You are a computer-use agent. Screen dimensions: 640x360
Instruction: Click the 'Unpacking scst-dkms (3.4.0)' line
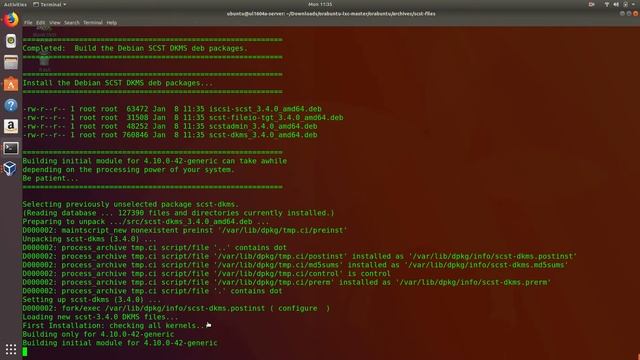pos(89,239)
